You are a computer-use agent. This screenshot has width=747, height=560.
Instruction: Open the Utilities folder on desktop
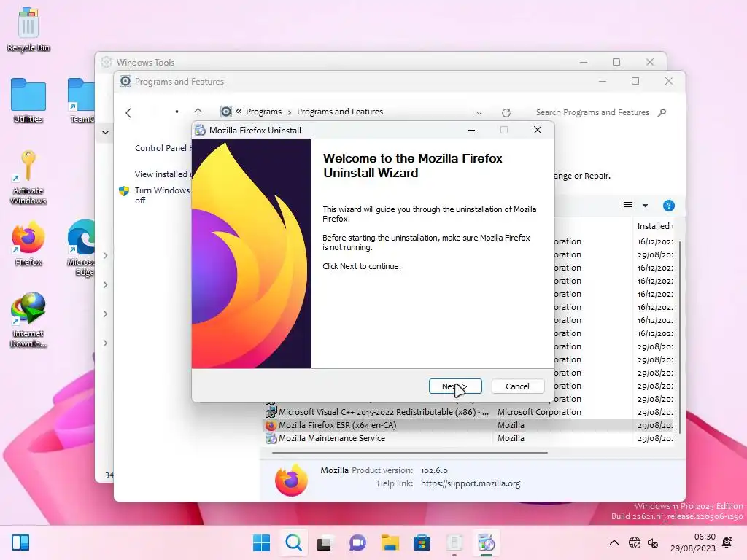click(x=28, y=101)
